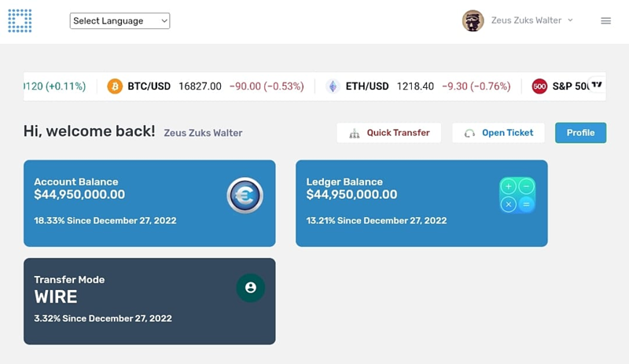Click the Ethereum icon in ticker
The image size is (629, 364).
tap(333, 86)
